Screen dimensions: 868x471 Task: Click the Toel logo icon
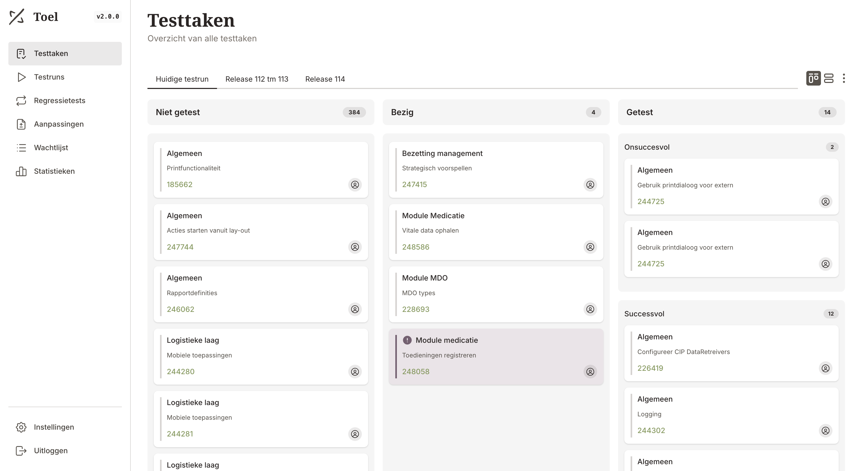point(16,16)
